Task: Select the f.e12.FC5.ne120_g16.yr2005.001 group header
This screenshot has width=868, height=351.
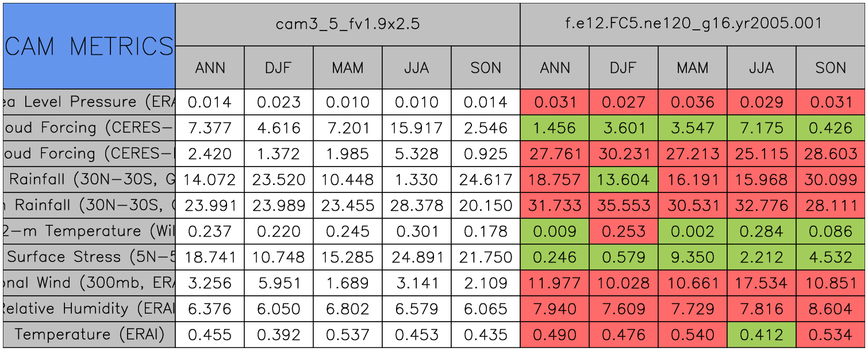Action: [693, 24]
